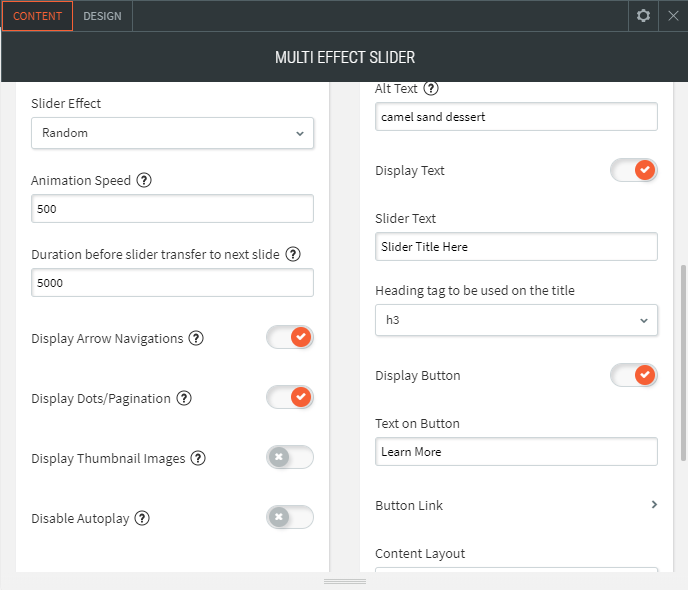Toggle the Display Button switch
The width and height of the screenshot is (688, 590).
tap(634, 375)
